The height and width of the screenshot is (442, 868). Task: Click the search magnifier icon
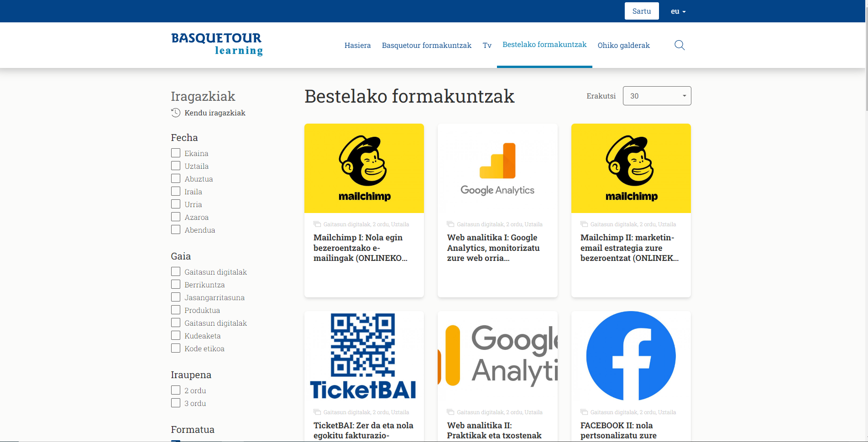(680, 45)
